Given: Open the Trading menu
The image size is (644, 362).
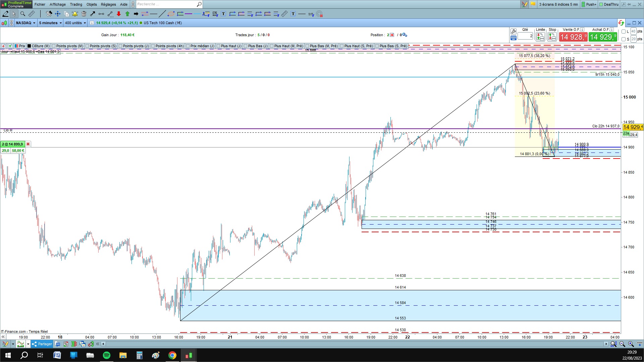Looking at the screenshot, I should click(x=76, y=4).
